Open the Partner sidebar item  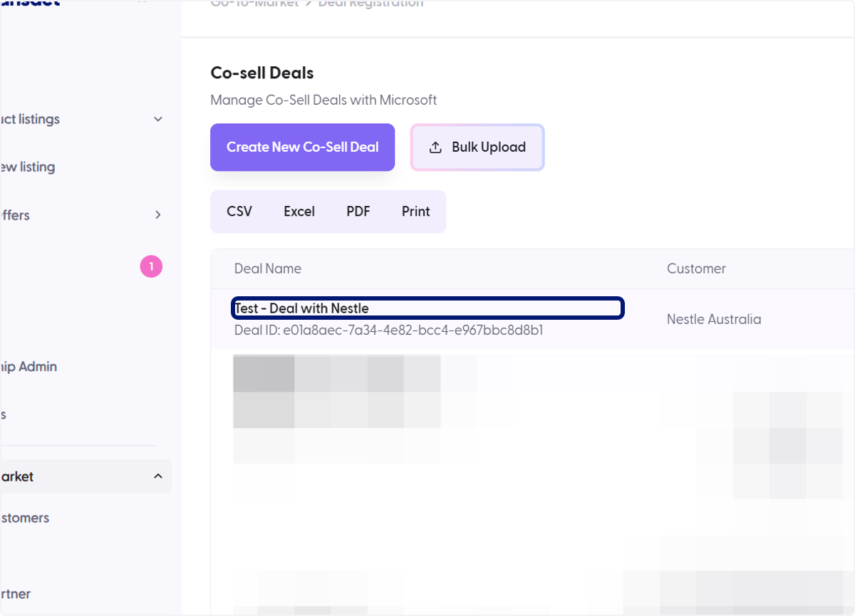click(16, 594)
